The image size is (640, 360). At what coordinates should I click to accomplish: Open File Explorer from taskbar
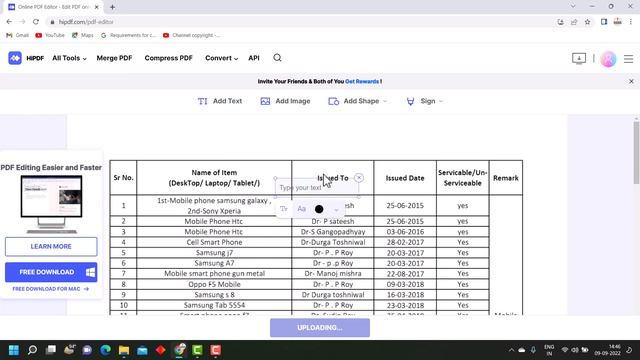(x=124, y=350)
